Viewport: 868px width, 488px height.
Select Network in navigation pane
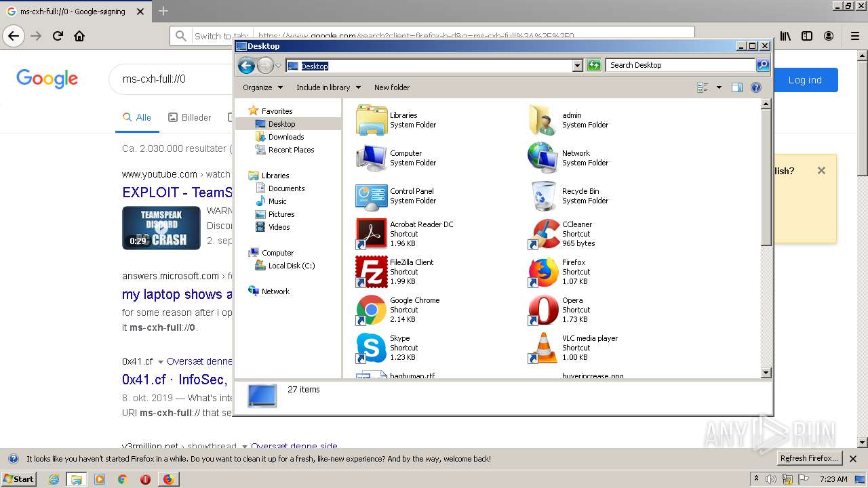pyautogui.click(x=275, y=291)
